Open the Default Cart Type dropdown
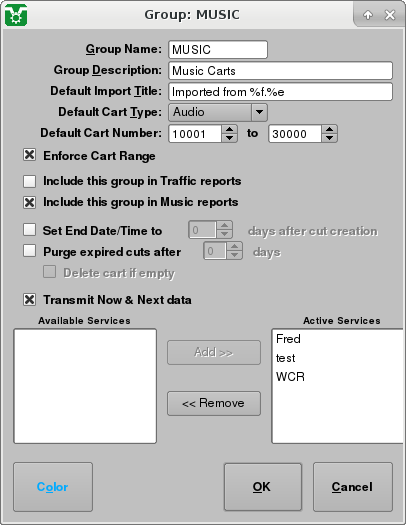Screen dimensions: 406x525 point(218,112)
